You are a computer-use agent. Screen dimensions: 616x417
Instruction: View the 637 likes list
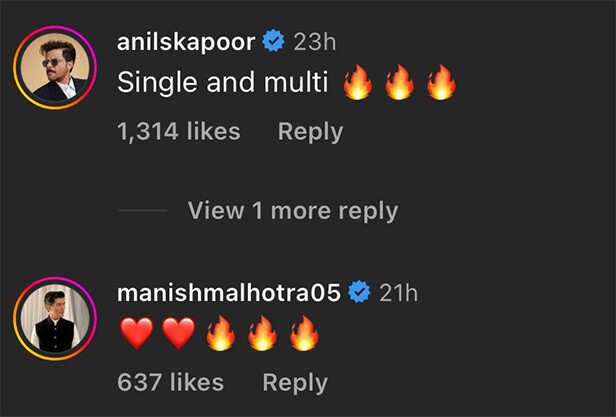[170, 382]
